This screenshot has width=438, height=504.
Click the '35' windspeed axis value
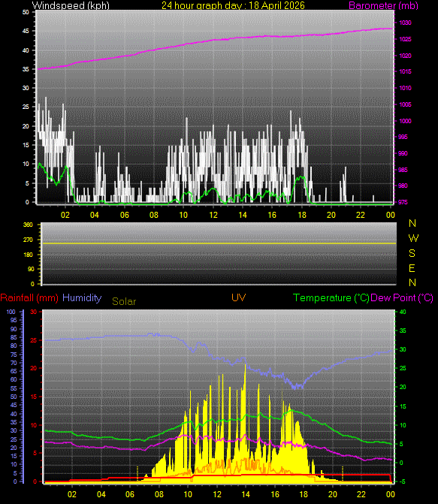pos(26,69)
